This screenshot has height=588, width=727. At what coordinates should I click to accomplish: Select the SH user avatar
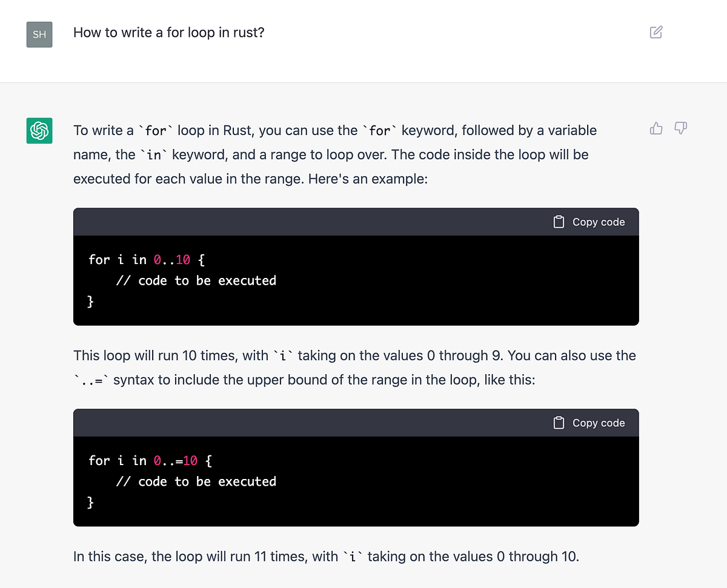coord(39,34)
